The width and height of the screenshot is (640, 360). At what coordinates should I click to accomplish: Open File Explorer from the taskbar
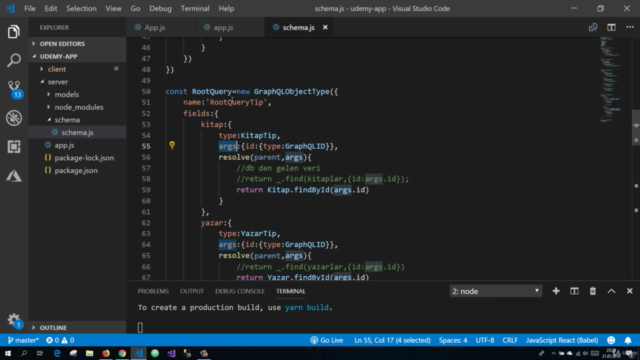[x=89, y=353]
